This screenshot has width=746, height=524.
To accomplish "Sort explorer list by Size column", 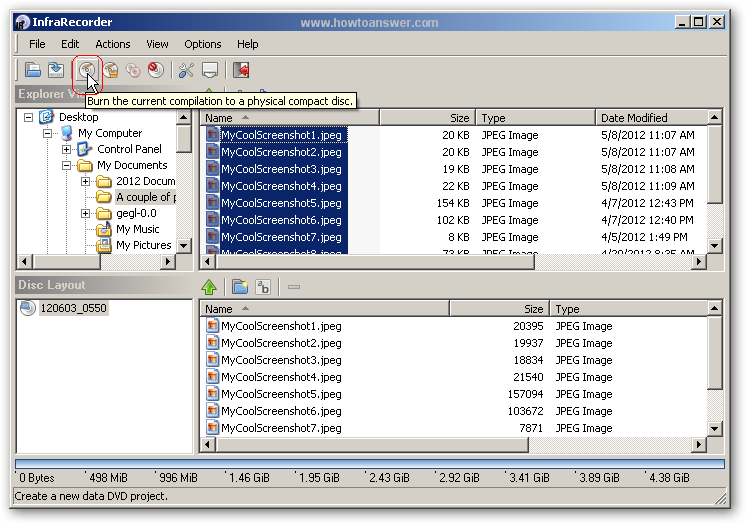I will point(428,118).
